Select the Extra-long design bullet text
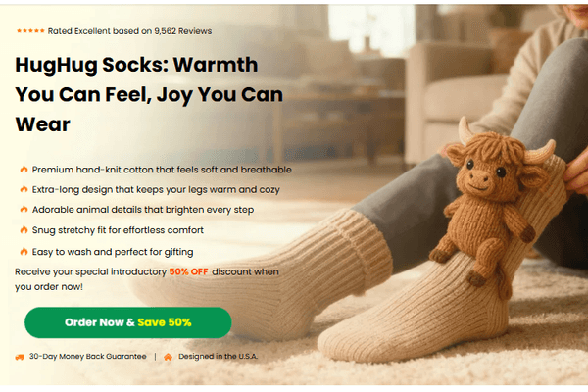Viewport: 588px width, 392px height. tap(156, 189)
